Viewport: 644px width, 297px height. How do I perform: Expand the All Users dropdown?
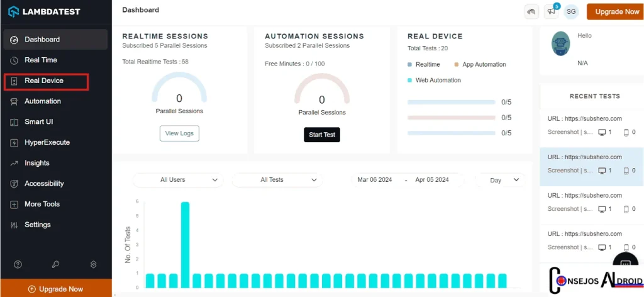click(x=178, y=180)
